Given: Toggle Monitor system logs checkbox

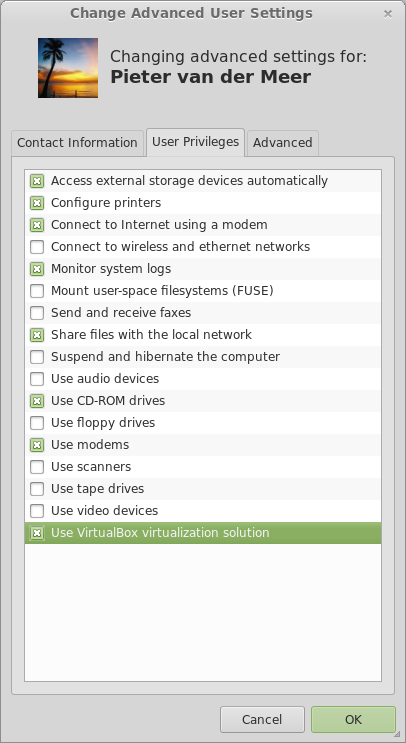Looking at the screenshot, I should pos(37,269).
